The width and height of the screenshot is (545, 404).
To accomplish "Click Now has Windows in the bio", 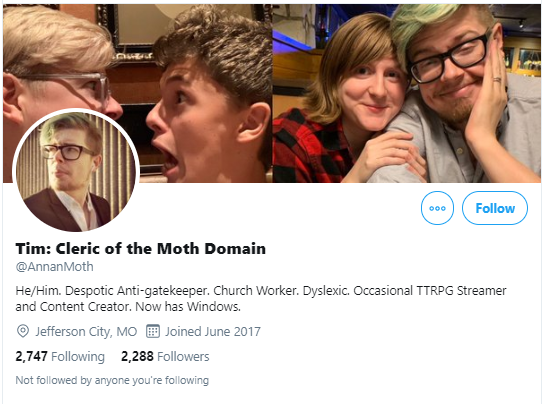I will tap(188, 307).
